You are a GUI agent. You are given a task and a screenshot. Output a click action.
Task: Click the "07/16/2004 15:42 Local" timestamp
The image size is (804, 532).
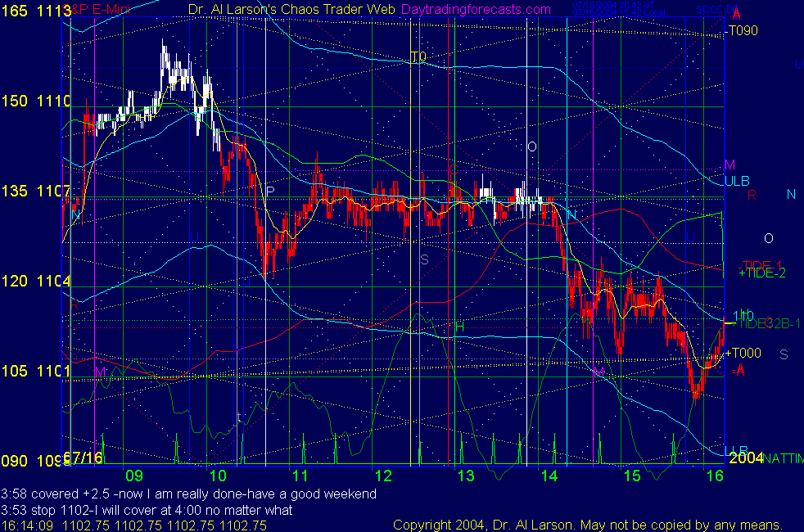[x=619, y=12]
